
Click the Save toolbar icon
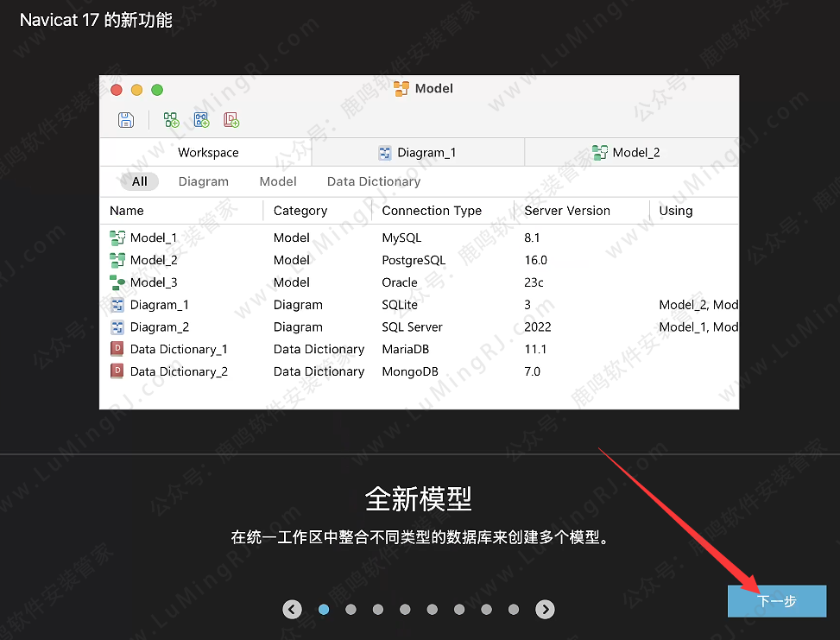pyautogui.click(x=126, y=119)
